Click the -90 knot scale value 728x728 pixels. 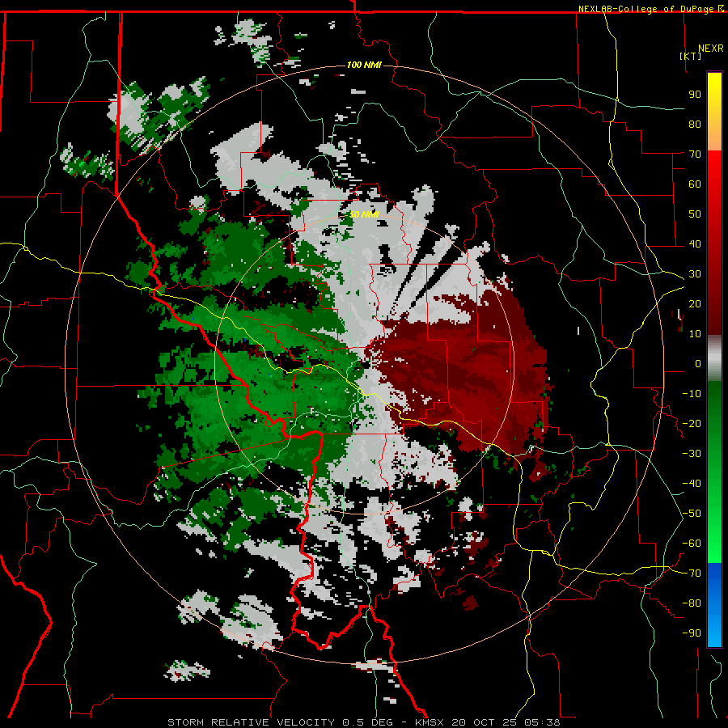[x=692, y=633]
